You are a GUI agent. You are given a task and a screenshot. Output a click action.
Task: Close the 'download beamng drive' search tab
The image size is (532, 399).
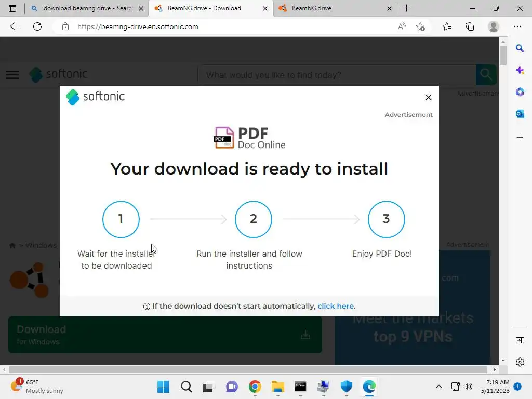tap(141, 8)
